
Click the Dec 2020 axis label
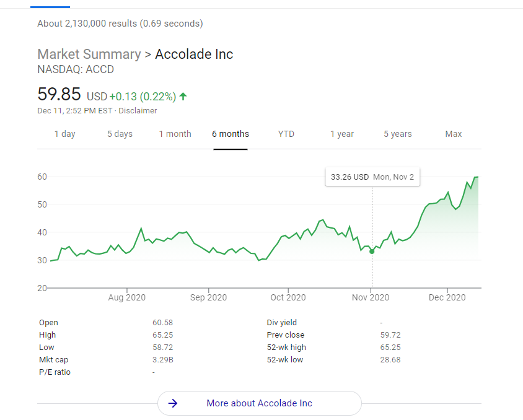[447, 297]
